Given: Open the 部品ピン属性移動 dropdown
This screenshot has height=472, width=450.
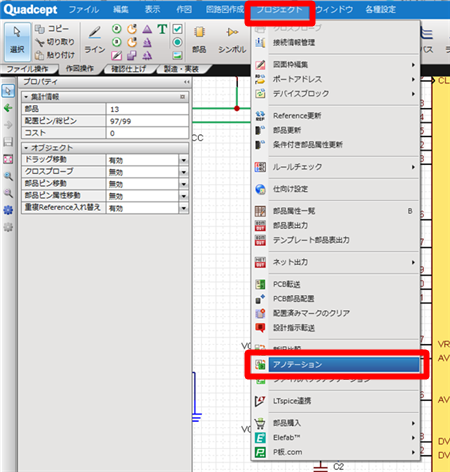Looking at the screenshot, I should (x=184, y=196).
